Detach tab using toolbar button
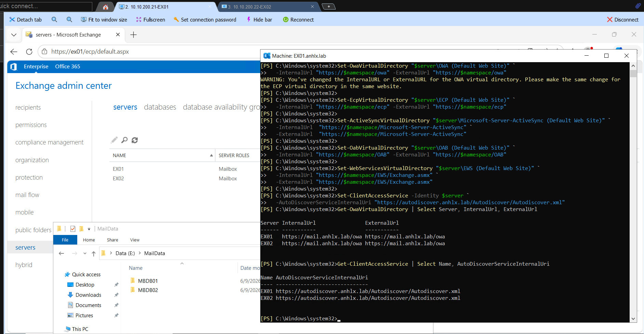The image size is (644, 334). pos(25,20)
